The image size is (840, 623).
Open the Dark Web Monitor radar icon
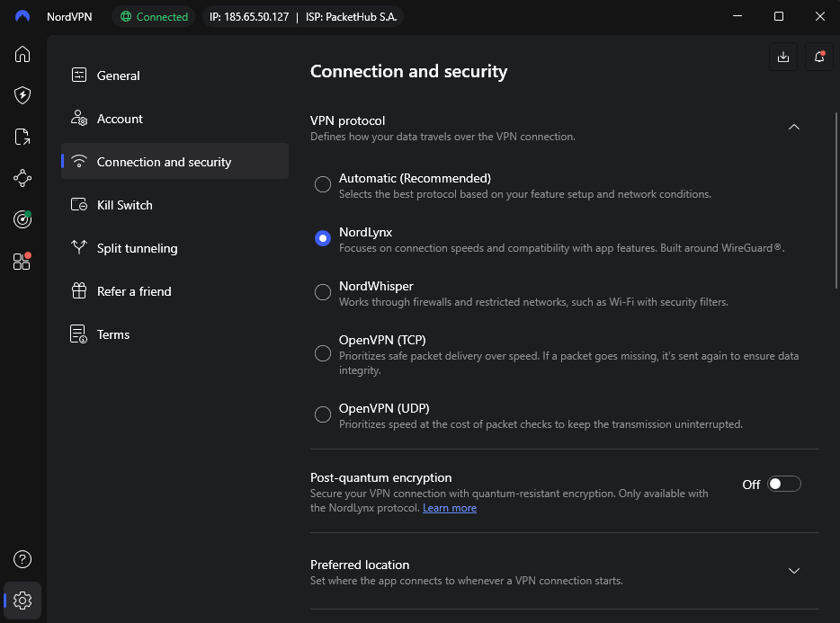coord(22,219)
